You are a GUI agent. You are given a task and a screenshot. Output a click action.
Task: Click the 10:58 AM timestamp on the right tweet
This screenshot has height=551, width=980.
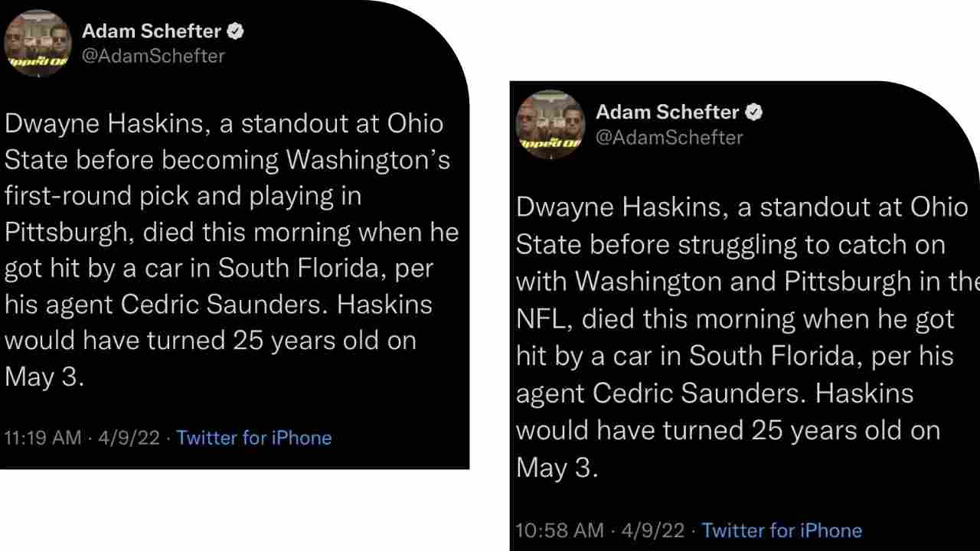[560, 530]
